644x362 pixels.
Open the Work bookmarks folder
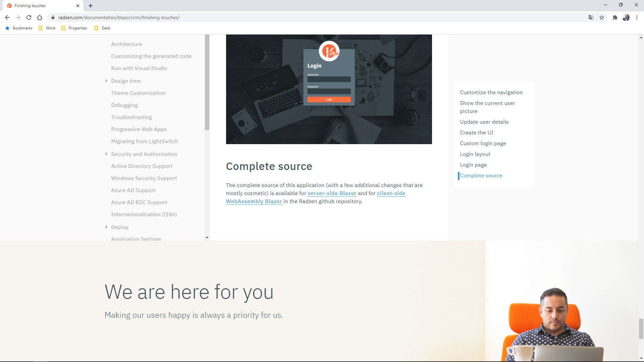pyautogui.click(x=47, y=28)
